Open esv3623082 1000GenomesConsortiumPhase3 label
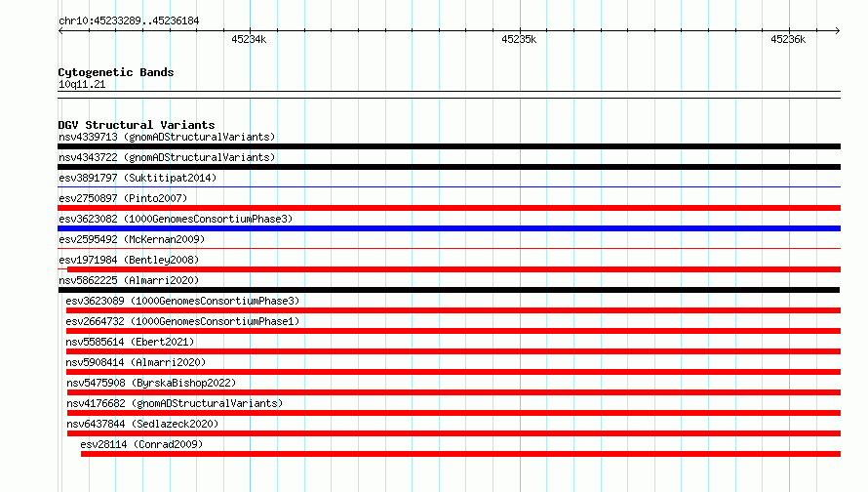This screenshot has width=868, height=492. tap(176, 219)
